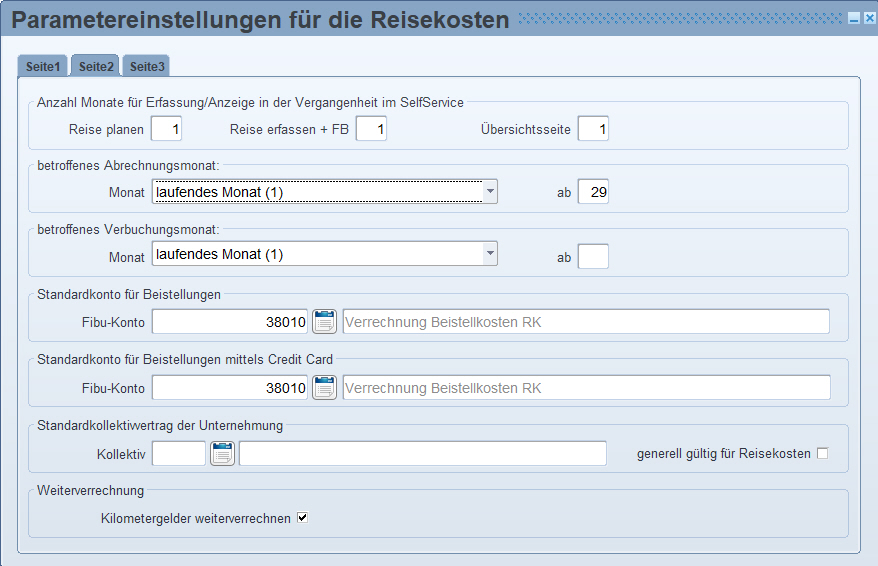Click the empty Verbuchungsmonat ab field
The image size is (878, 566).
tap(593, 257)
